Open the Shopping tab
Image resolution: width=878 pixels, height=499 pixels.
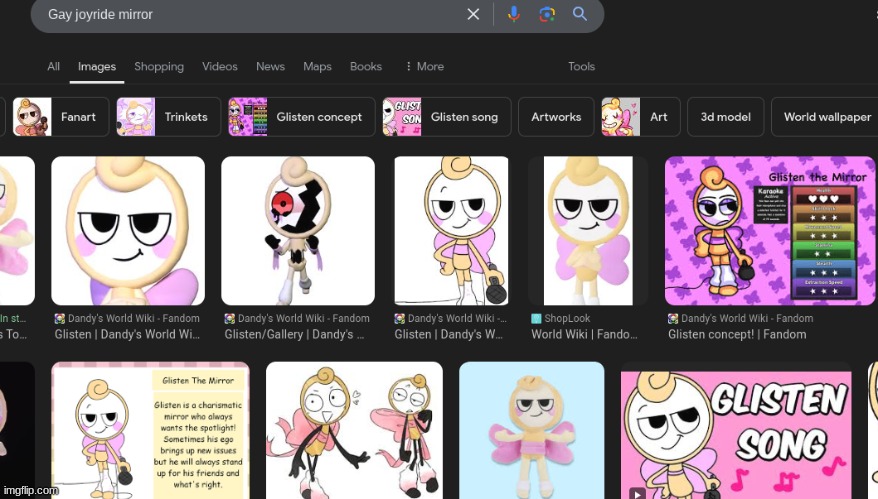159,66
